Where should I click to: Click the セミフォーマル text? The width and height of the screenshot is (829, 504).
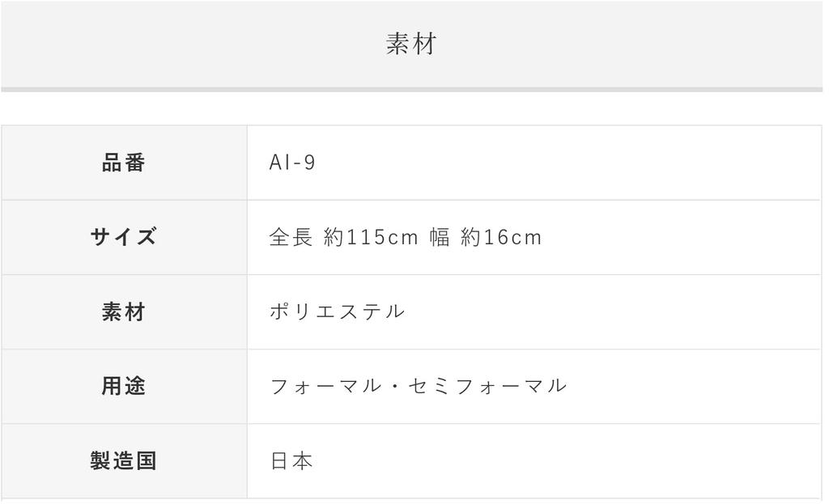click(x=489, y=386)
